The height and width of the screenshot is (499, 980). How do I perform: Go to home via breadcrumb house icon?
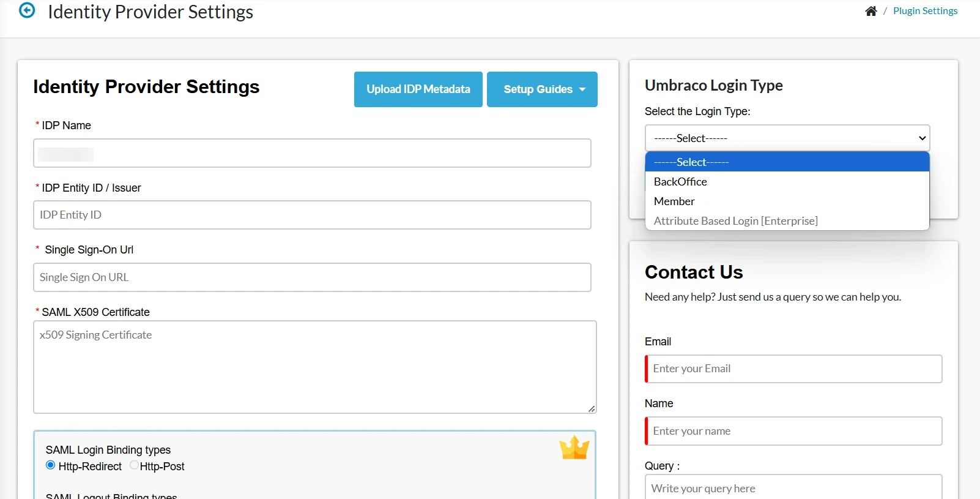point(871,11)
